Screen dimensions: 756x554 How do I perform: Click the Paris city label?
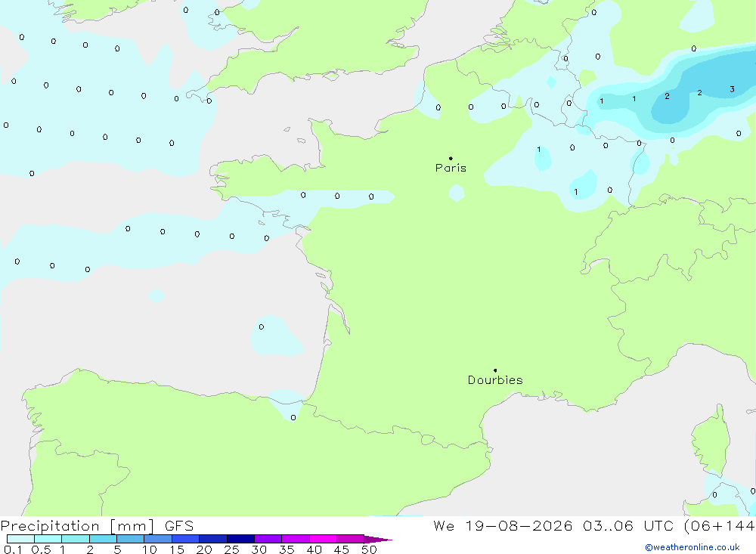click(451, 169)
